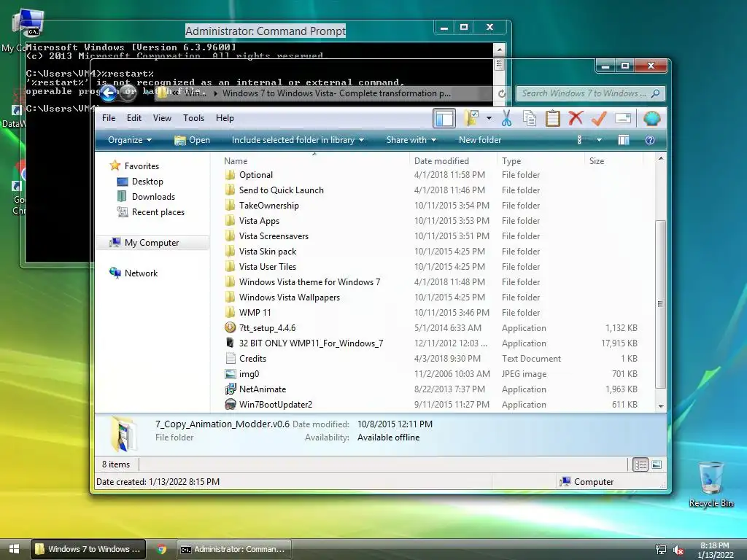The height and width of the screenshot is (560, 747).
Task: Expand Include selected folder in library
Action: [298, 140]
